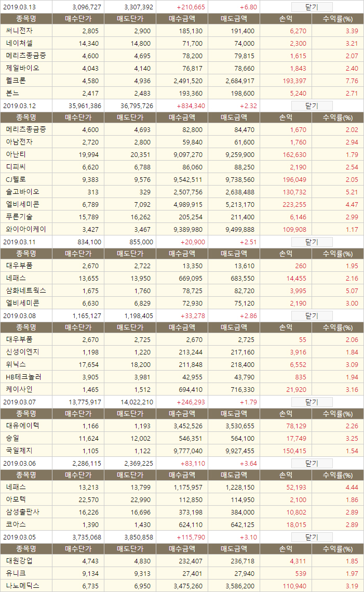The width and height of the screenshot is (364, 592).
Task: Click stock name 삼화네트웍스
Action: coord(26,291)
